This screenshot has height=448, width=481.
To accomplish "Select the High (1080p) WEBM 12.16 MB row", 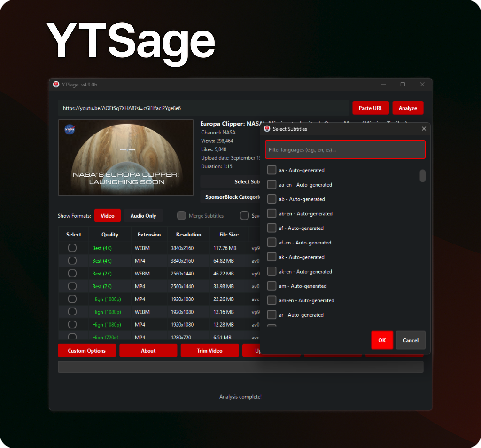I will click(x=72, y=312).
